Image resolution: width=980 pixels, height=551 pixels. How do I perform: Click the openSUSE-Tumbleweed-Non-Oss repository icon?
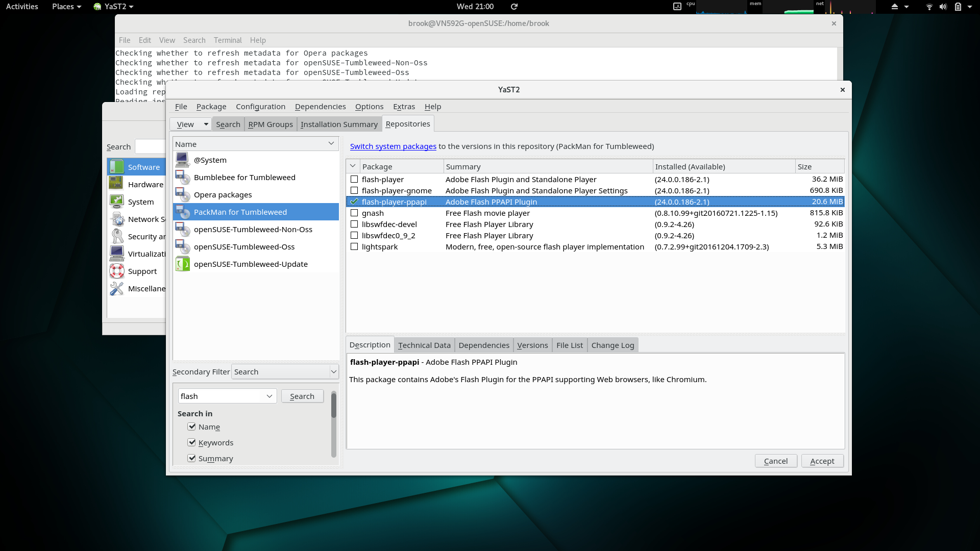182,230
